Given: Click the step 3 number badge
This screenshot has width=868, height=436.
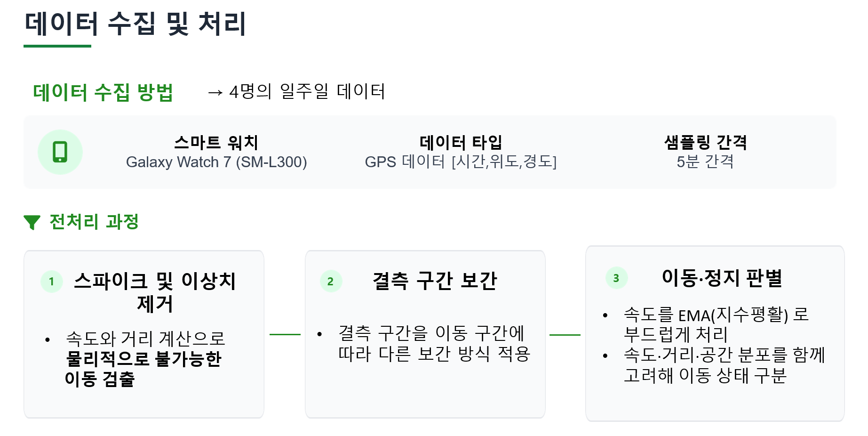Looking at the screenshot, I should [x=616, y=278].
